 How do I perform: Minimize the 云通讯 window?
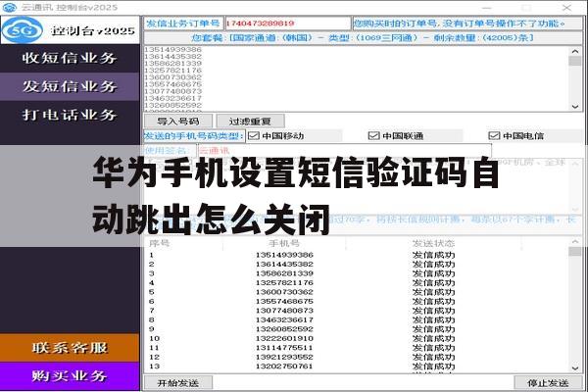tap(487, 8)
